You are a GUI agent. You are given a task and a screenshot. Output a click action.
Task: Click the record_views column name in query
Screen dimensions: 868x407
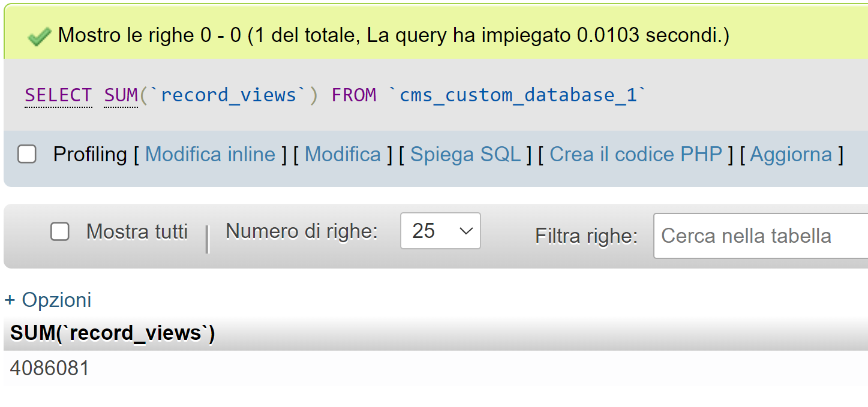click(229, 95)
